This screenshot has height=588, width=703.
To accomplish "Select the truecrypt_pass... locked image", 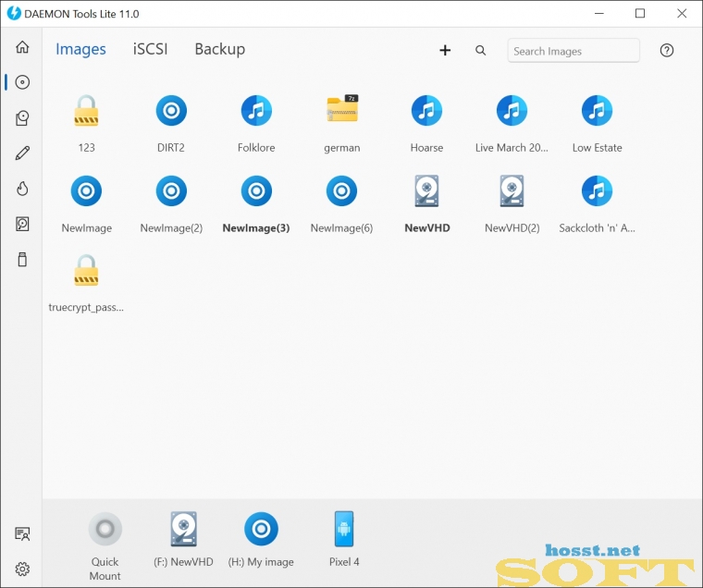I will point(86,270).
